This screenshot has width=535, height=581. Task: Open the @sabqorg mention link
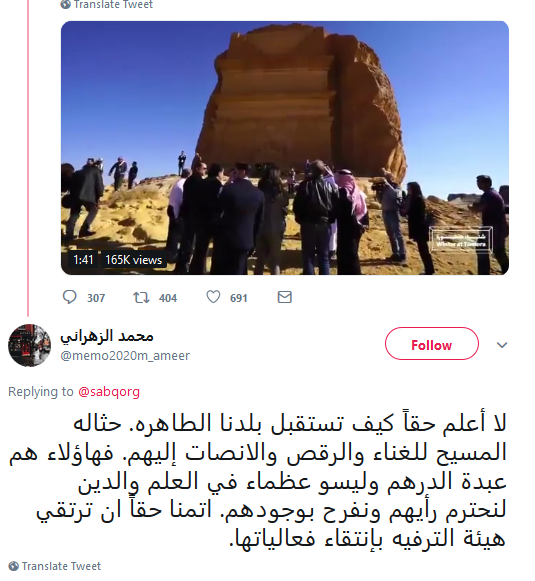pyautogui.click(x=109, y=392)
